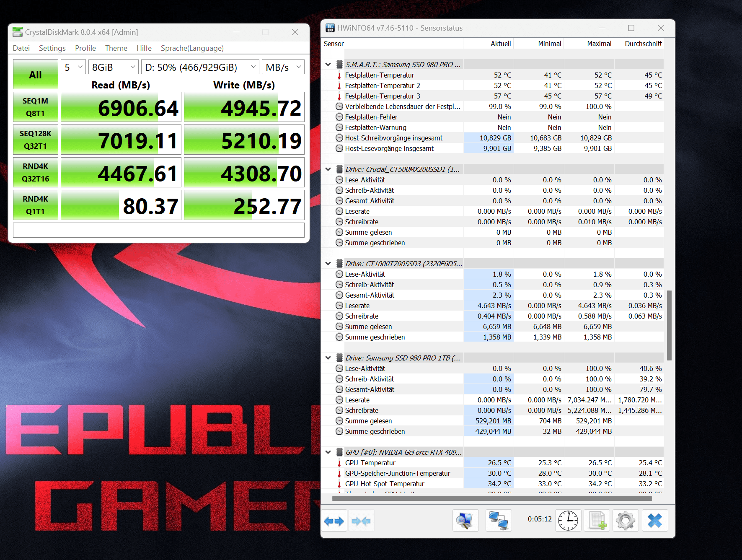
Task: Open the Theme menu in CrystalDiskMark
Action: tap(116, 48)
